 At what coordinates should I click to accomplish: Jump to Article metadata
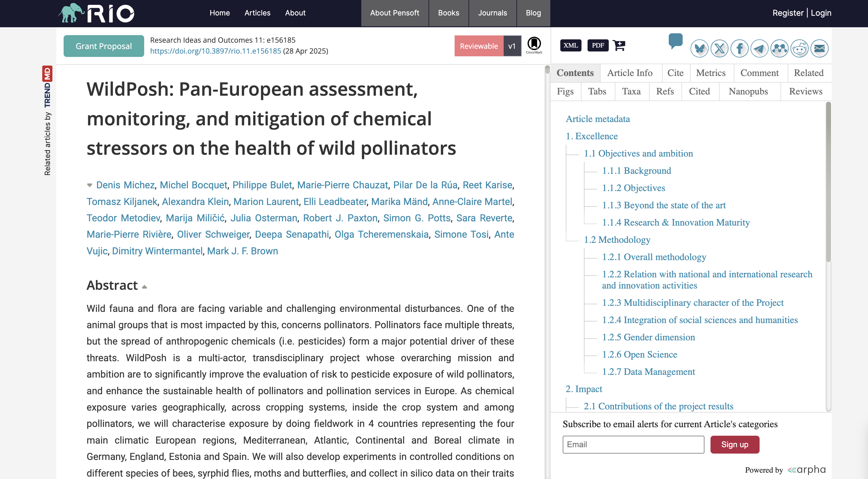598,119
